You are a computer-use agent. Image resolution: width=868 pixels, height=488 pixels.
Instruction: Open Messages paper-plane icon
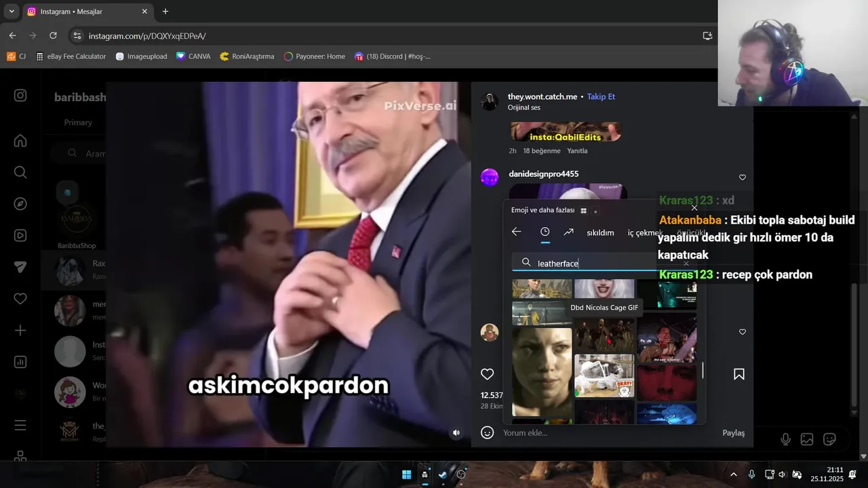(x=20, y=267)
